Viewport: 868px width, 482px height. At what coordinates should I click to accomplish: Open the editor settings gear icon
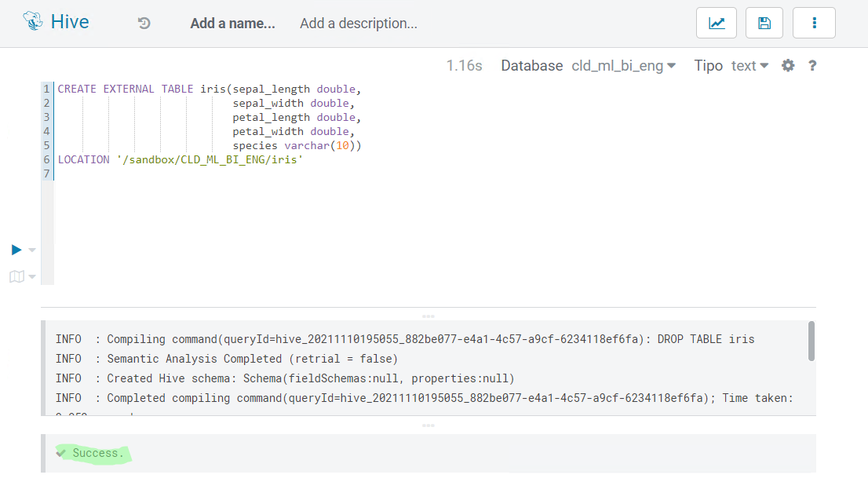(787, 66)
